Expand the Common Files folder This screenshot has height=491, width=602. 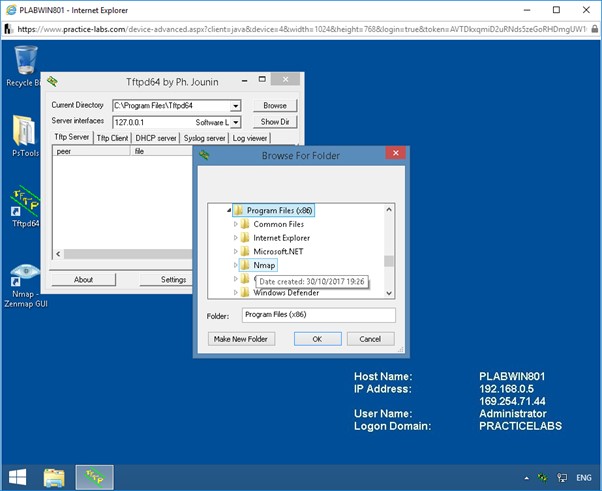click(x=235, y=224)
